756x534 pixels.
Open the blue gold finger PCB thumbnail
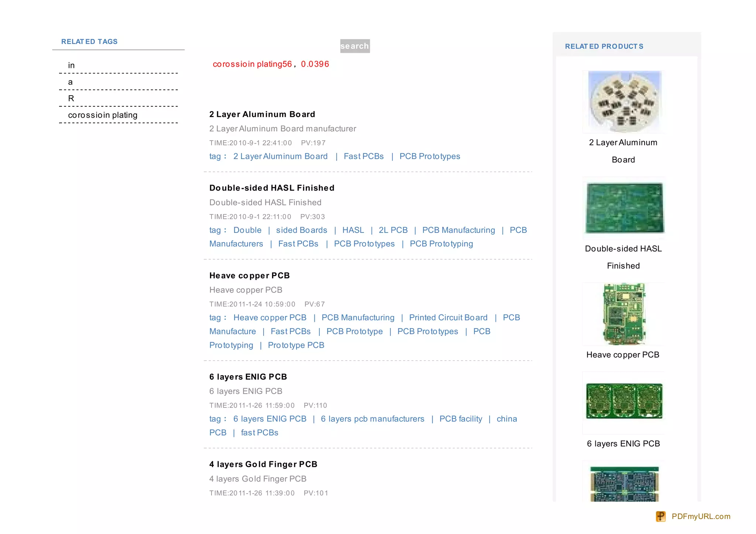click(624, 483)
